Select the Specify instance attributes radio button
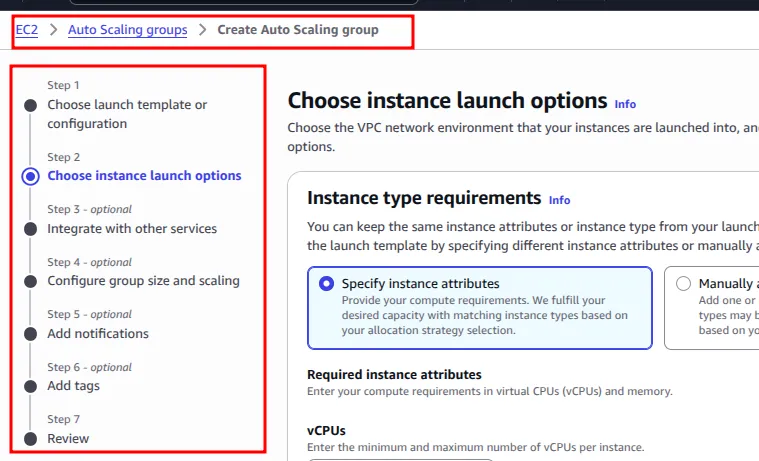The width and height of the screenshot is (759, 461). (326, 283)
